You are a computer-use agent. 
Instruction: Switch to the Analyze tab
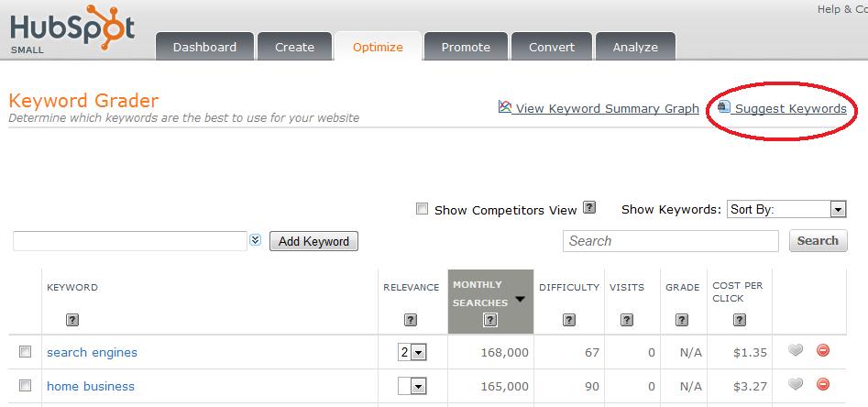(x=635, y=47)
